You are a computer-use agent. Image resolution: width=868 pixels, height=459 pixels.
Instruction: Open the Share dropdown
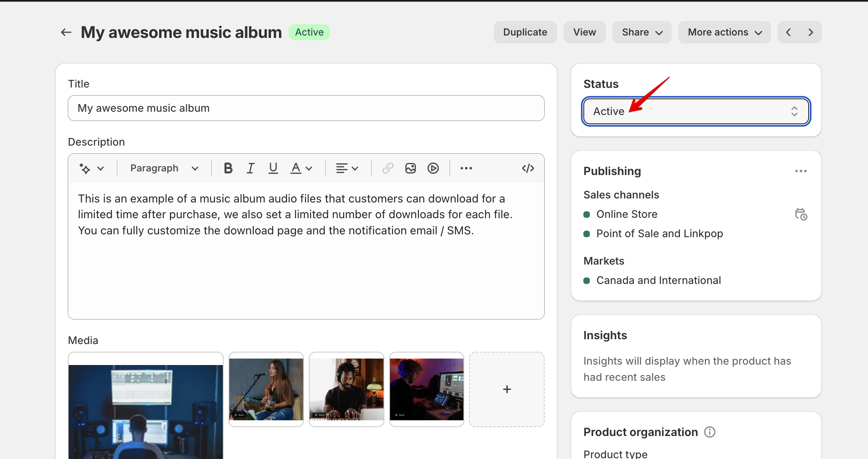click(642, 32)
